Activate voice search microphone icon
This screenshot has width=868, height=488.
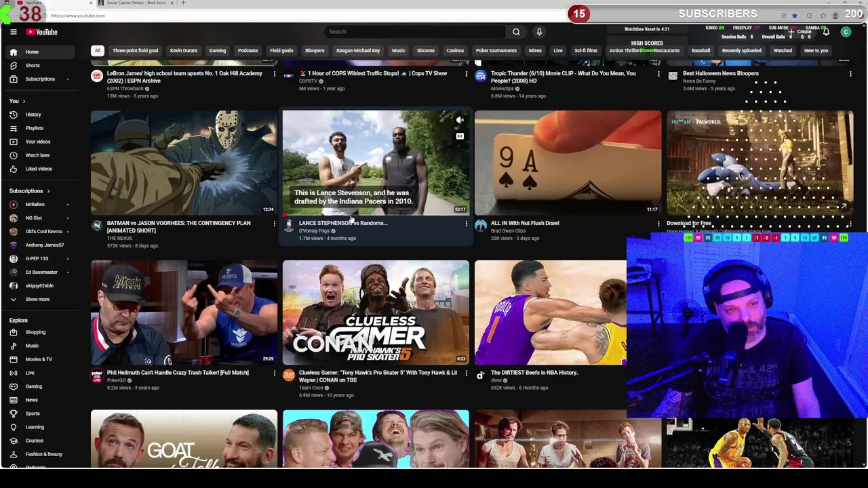coord(539,32)
